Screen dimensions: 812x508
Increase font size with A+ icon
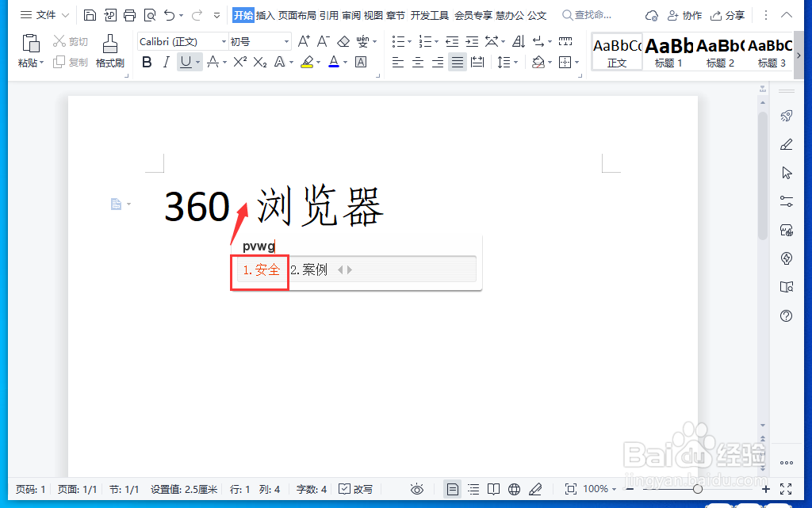304,41
